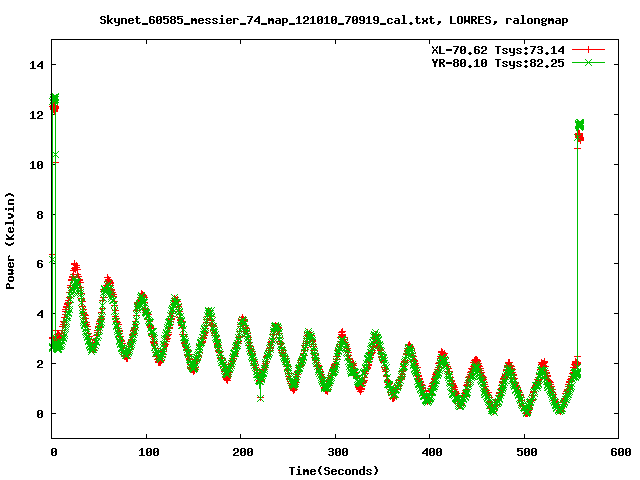Select legend entry XL-70.62 Tsys:73.14

[x=498, y=50]
